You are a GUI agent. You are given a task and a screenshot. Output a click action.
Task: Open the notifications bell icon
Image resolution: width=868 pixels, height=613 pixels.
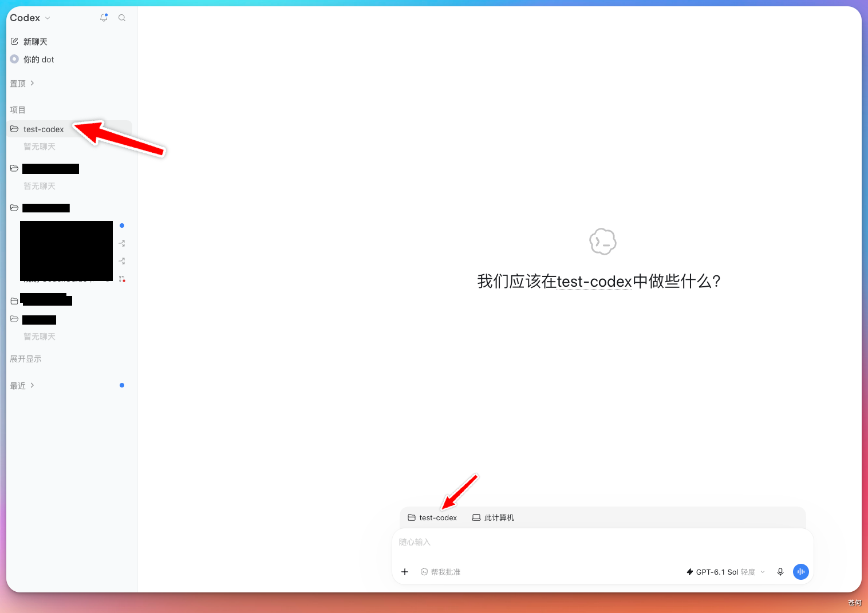[x=104, y=18]
